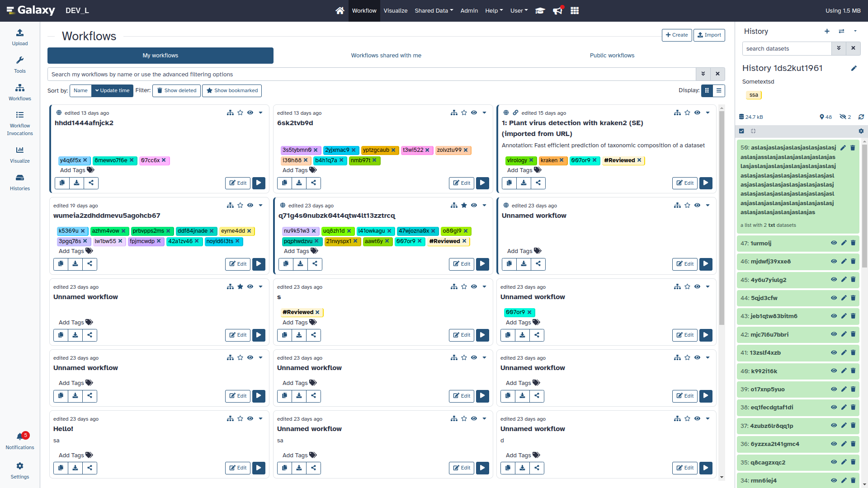Edit the workflow named s
The image size is (868, 488).
click(x=461, y=335)
